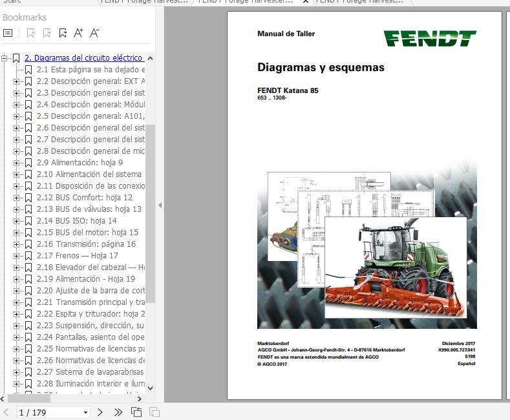Screen dimensions: 510x420
Task: Expand bookmark 2.12 BUS Comfort: hoja 12
Action: click(x=16, y=198)
